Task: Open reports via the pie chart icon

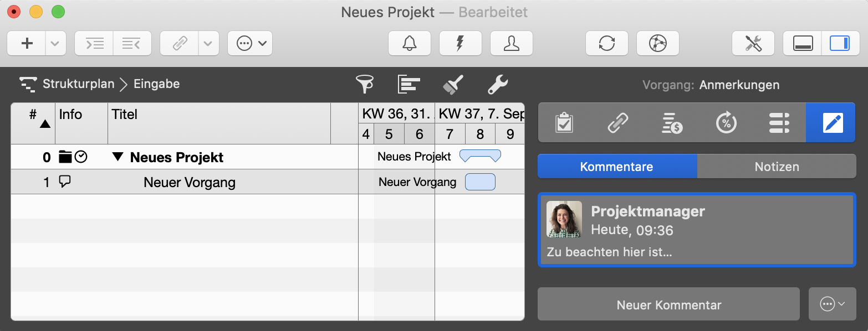Action: point(657,43)
